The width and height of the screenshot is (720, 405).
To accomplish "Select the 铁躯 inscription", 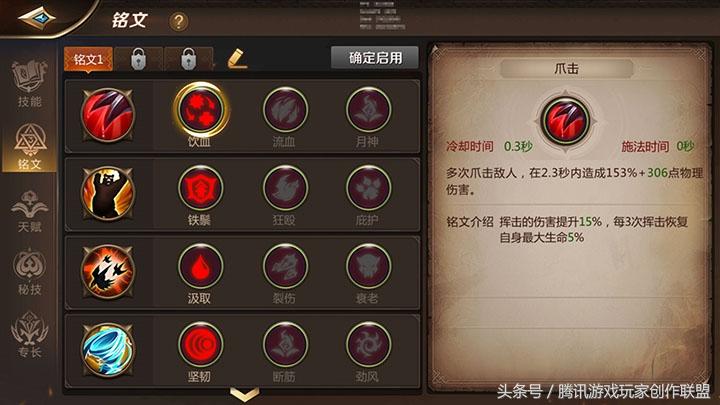I will (200, 188).
